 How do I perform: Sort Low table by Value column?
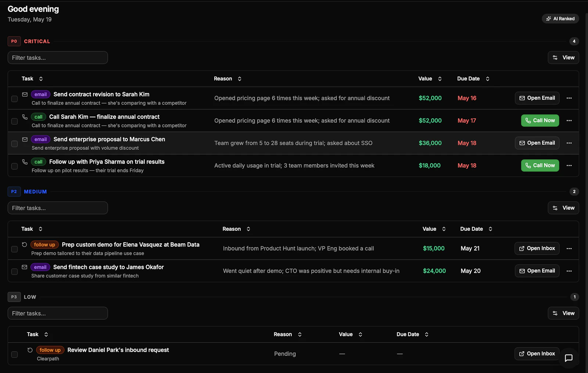tap(351, 334)
